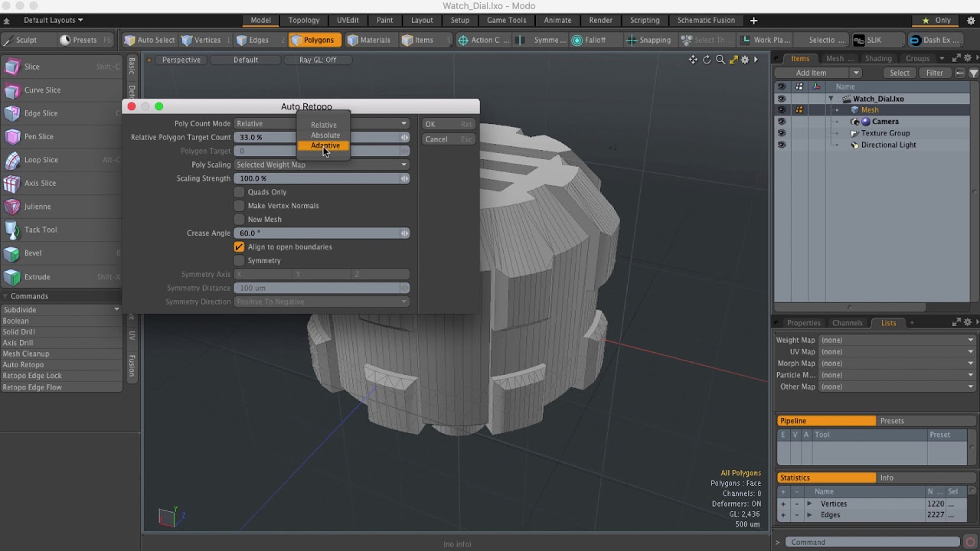The height and width of the screenshot is (551, 980).
Task: Open the Weight Map dropdown
Action: [897, 341]
